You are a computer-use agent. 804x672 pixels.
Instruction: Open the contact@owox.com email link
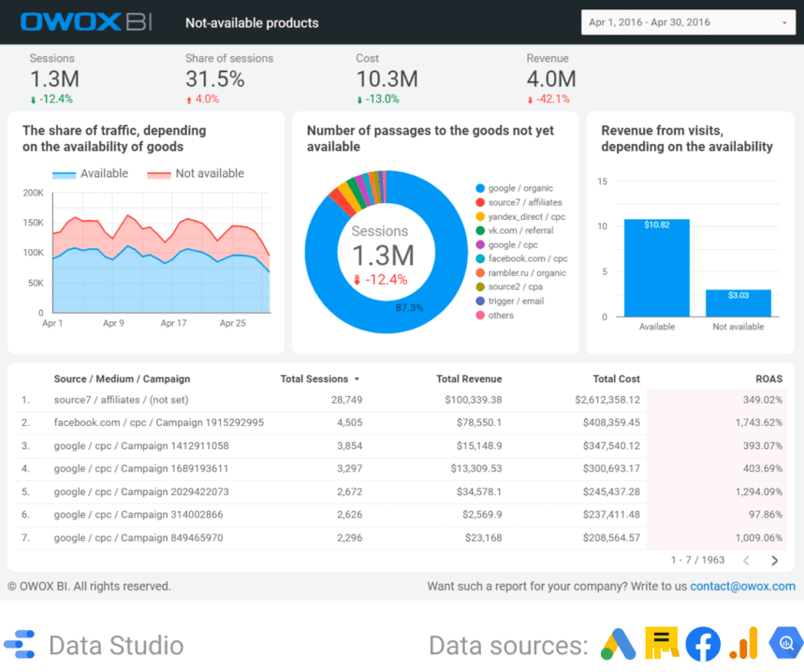click(742, 586)
